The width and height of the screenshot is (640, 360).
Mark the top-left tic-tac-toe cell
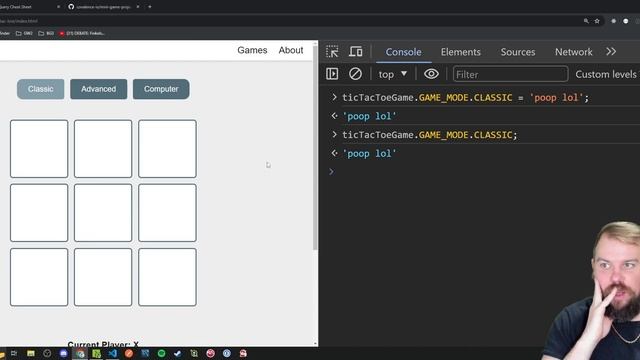39,149
